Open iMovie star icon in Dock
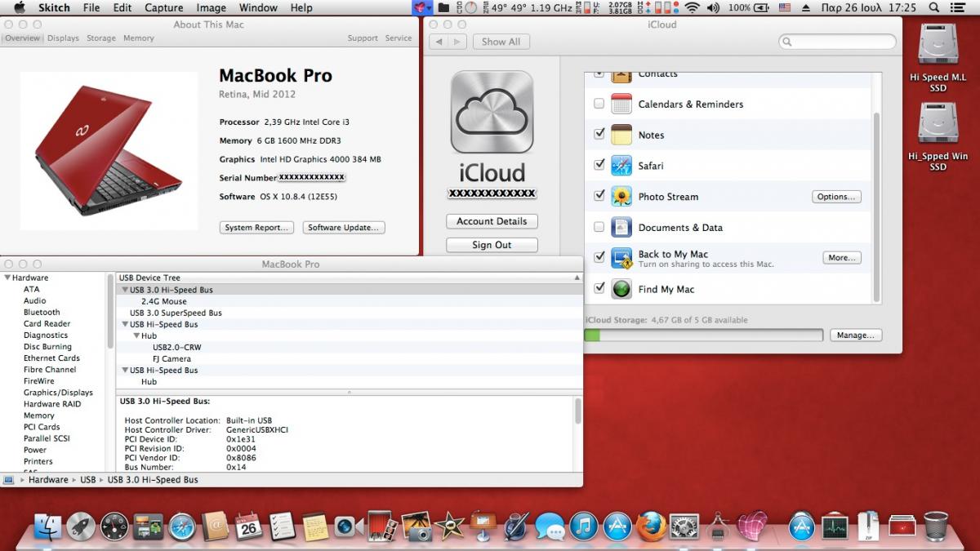 click(449, 527)
